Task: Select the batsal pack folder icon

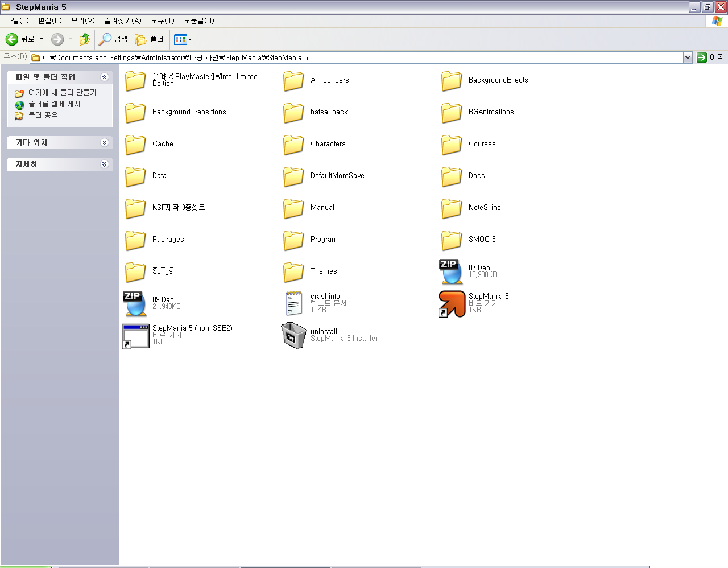Action: coord(293,112)
